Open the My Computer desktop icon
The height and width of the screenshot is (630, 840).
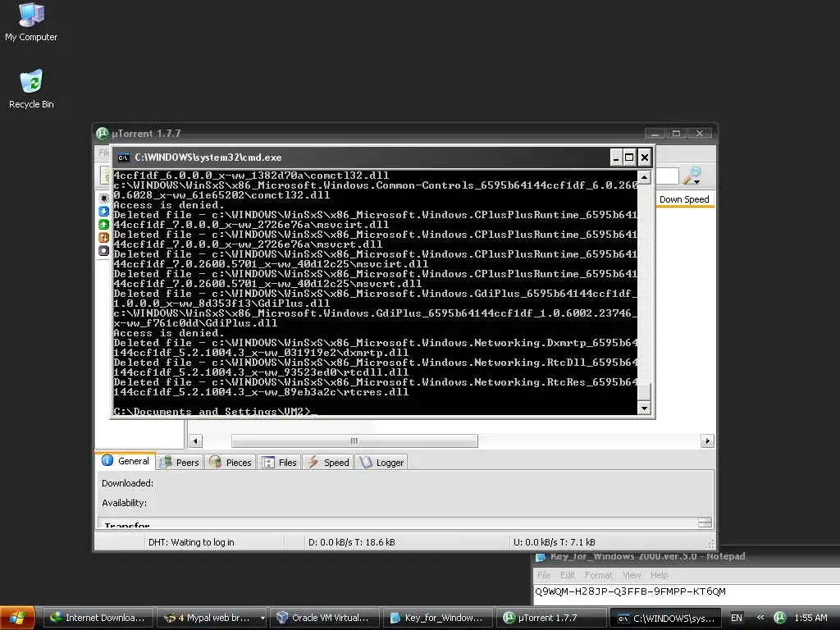pyautogui.click(x=31, y=21)
